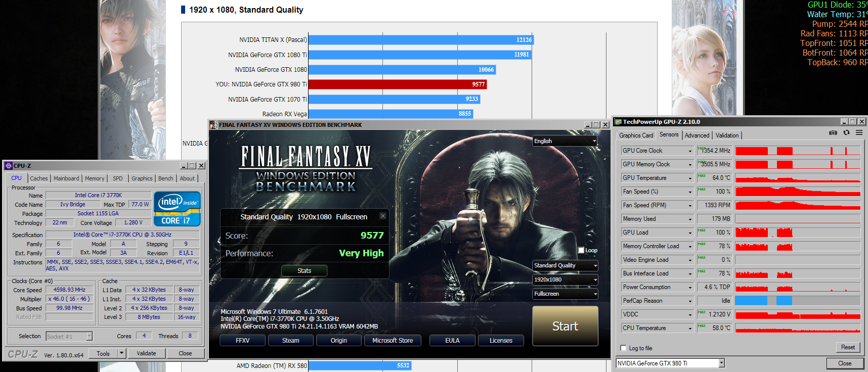Click the Steam button
Screen dimensions: 868x372
[290, 341]
